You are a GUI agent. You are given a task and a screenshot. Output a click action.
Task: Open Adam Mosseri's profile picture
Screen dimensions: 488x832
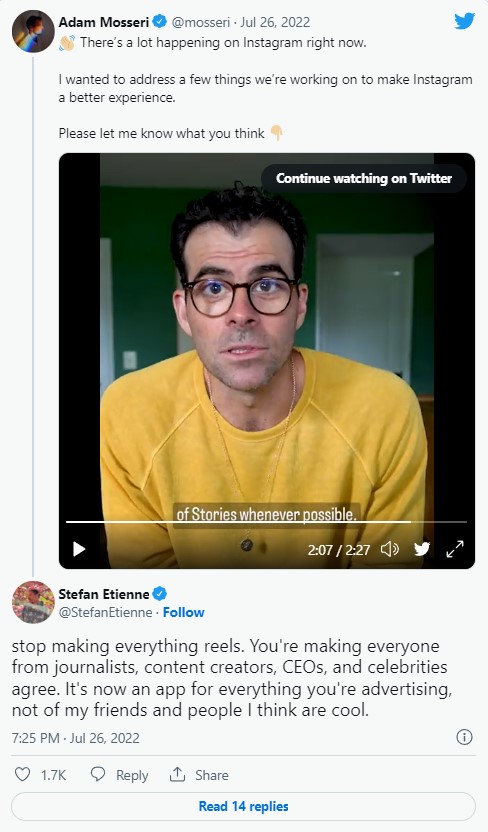click(33, 31)
